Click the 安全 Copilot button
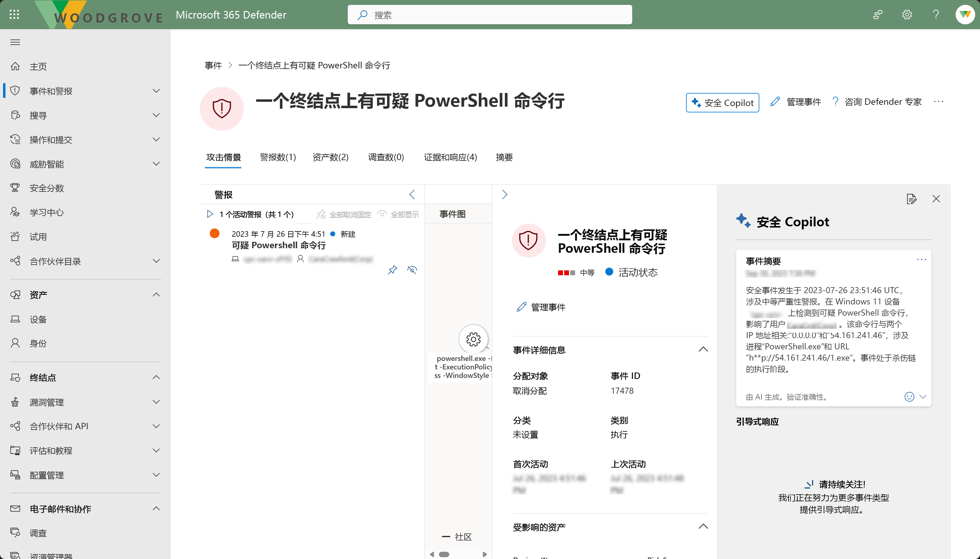The height and width of the screenshot is (559, 980). point(722,102)
